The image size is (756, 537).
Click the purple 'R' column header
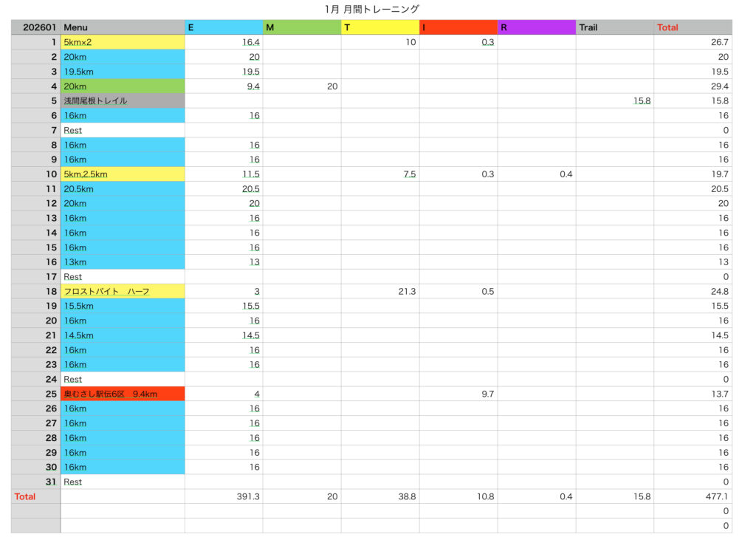tap(536, 27)
